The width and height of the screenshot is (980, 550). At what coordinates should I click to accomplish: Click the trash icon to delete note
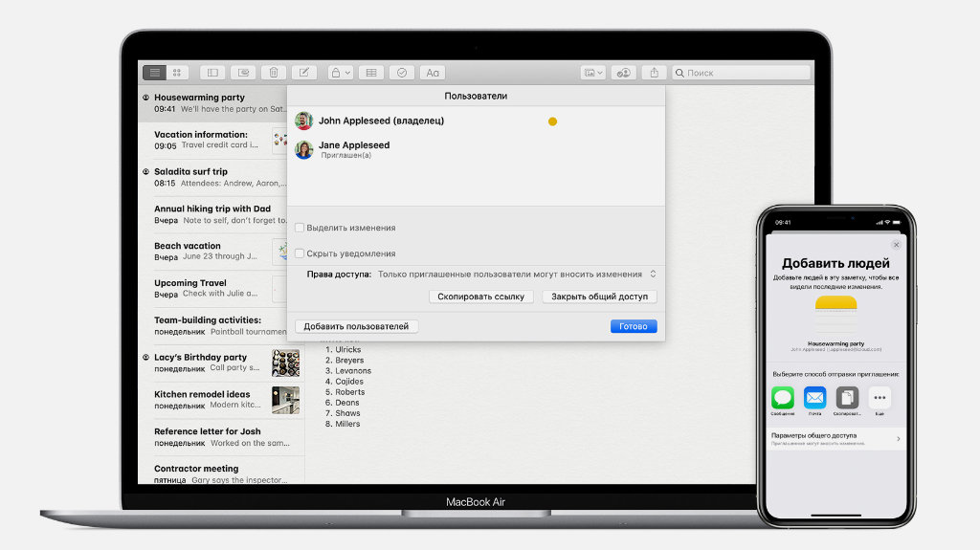pos(274,73)
